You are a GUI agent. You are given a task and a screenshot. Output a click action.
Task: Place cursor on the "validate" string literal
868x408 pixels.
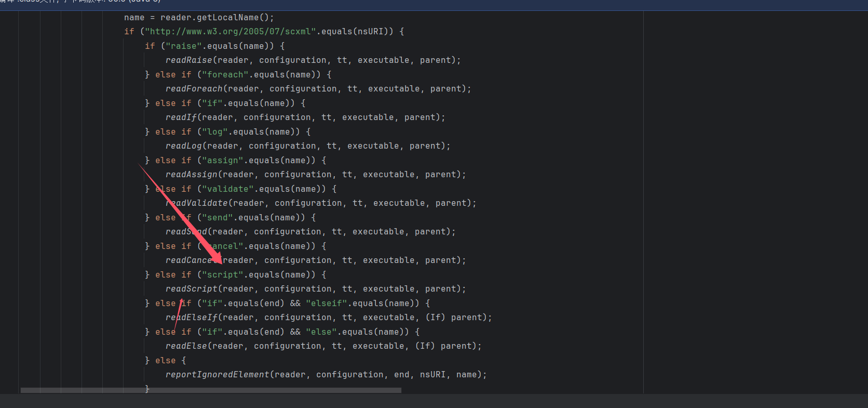228,189
